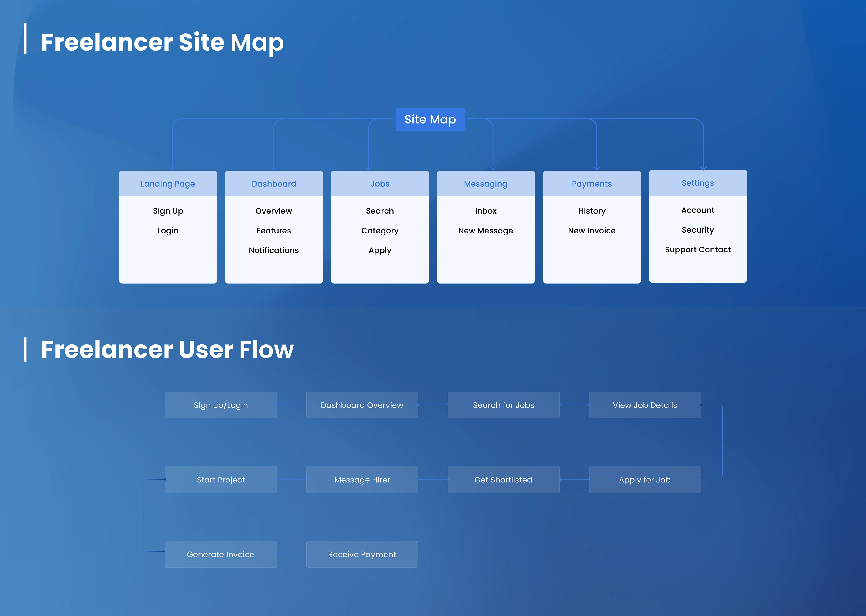Click Features in the Dashboard card
Viewport: 866px width, 616px height.
(x=274, y=231)
